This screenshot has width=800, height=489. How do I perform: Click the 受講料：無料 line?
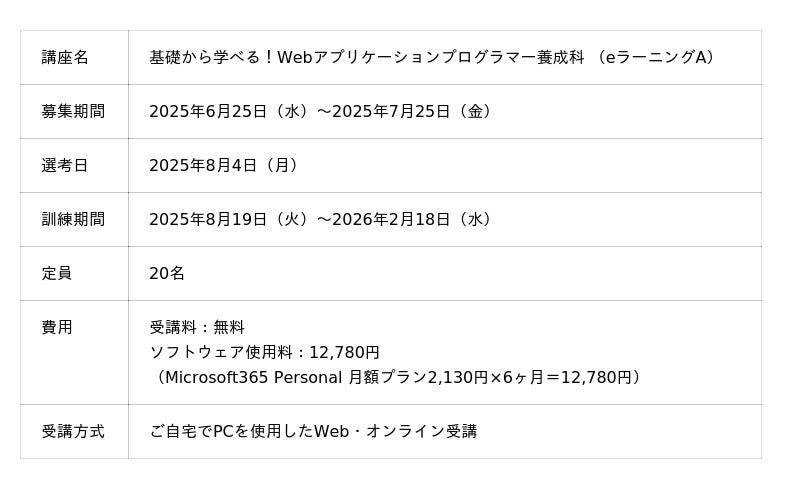click(197, 328)
